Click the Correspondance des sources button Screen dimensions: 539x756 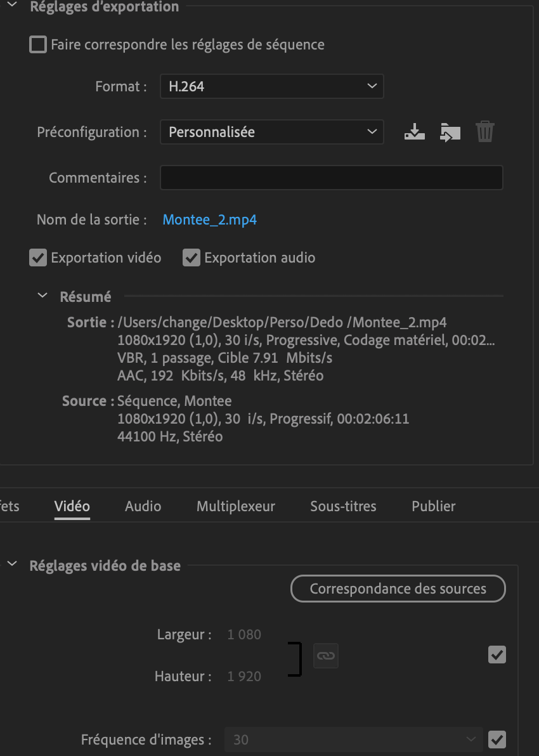(398, 589)
